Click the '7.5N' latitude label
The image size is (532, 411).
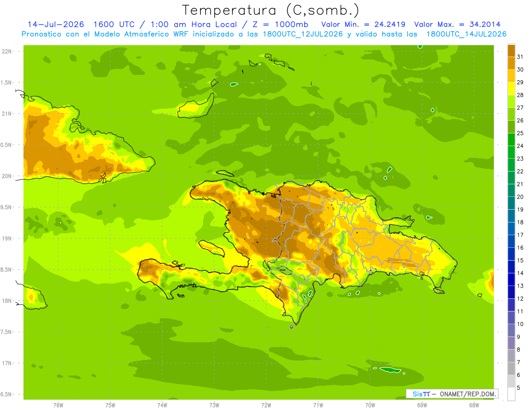tap(7, 332)
